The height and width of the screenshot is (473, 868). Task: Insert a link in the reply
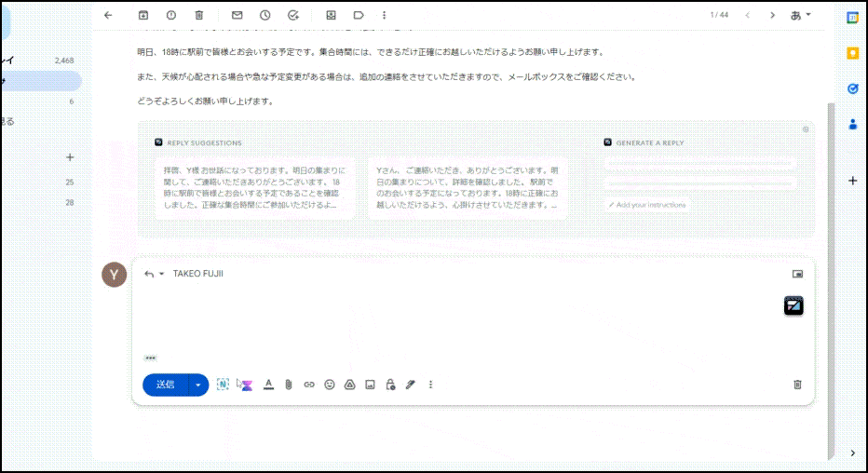click(x=309, y=385)
